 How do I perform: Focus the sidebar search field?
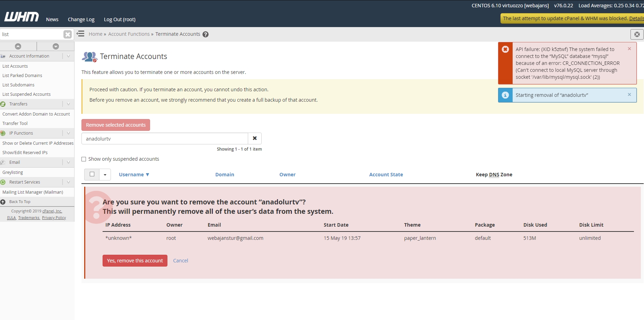[32, 34]
